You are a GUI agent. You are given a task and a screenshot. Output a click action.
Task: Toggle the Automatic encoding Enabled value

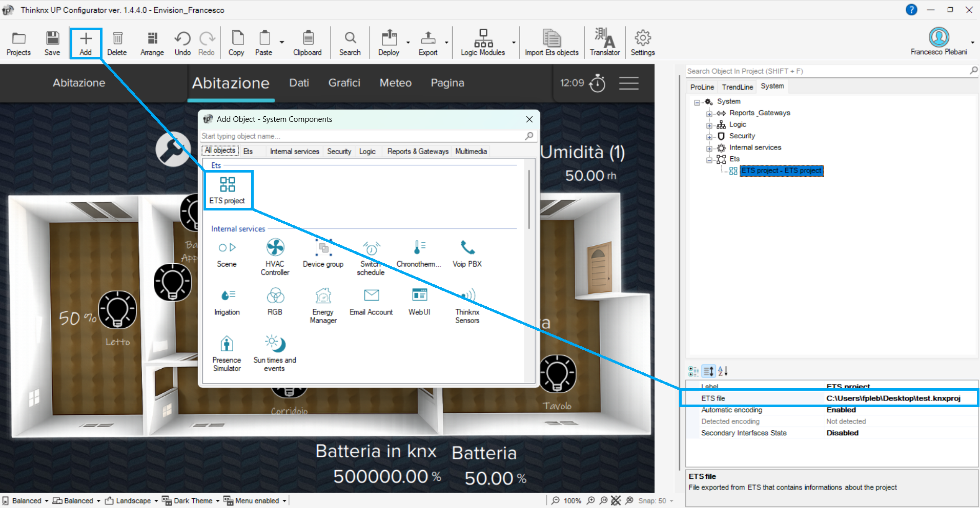(x=841, y=410)
